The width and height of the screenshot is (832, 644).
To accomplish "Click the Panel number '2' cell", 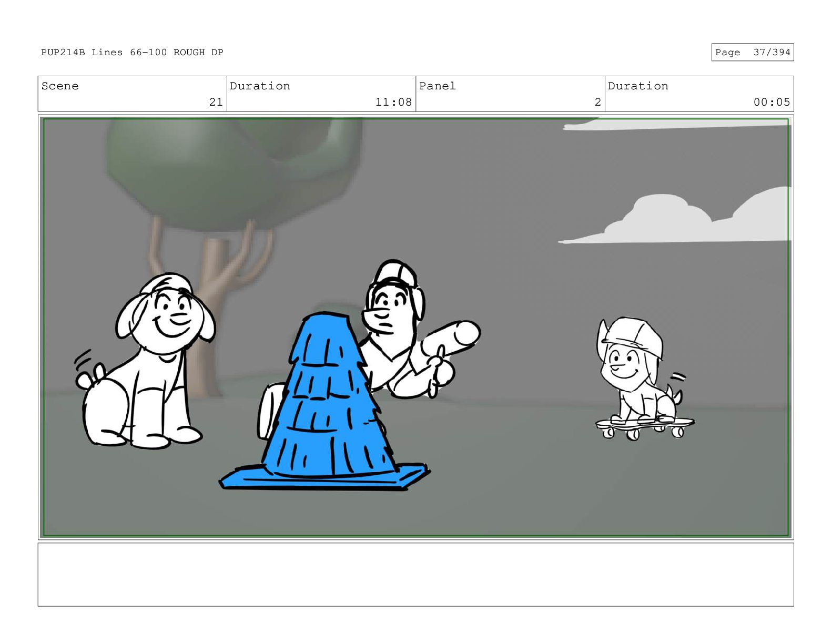I will 510,94.
